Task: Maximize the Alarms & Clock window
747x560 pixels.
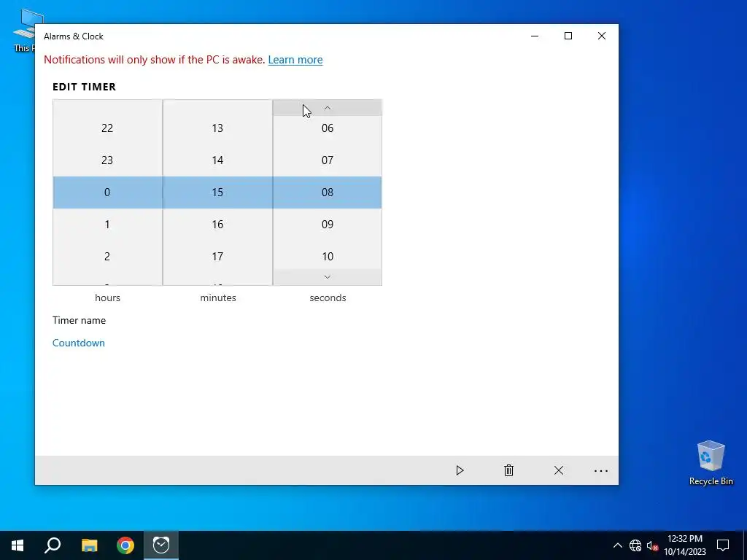Action: (568, 36)
